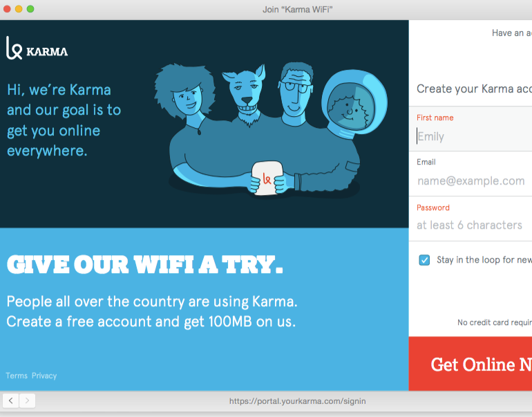The image size is (532, 417).
Task: Go back with the left arrow button
Action: tap(11, 400)
